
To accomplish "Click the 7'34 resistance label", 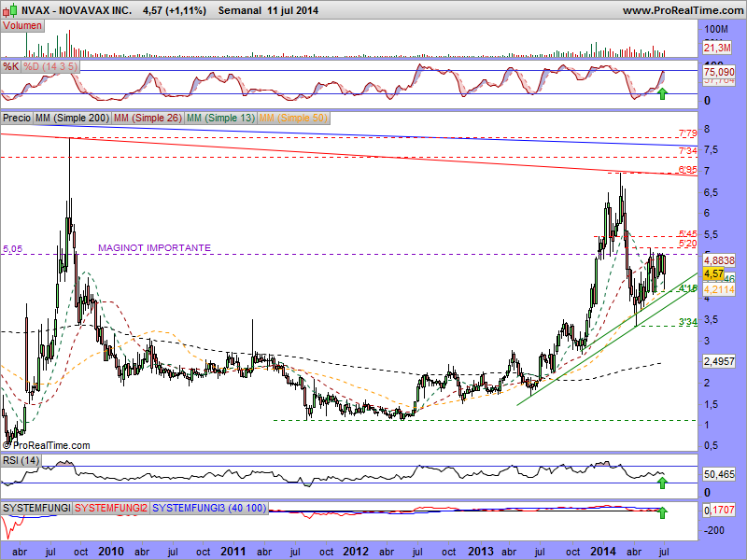I will click(x=688, y=151).
